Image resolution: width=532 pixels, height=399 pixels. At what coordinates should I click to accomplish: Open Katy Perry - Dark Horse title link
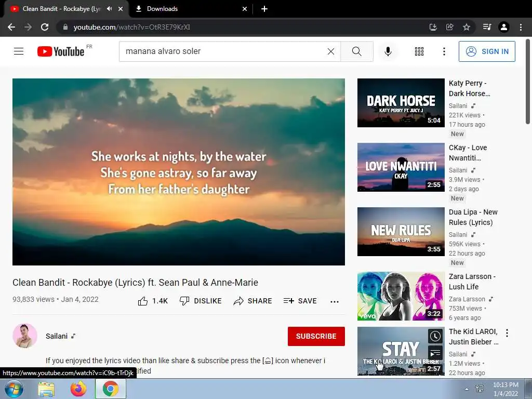pyautogui.click(x=469, y=88)
